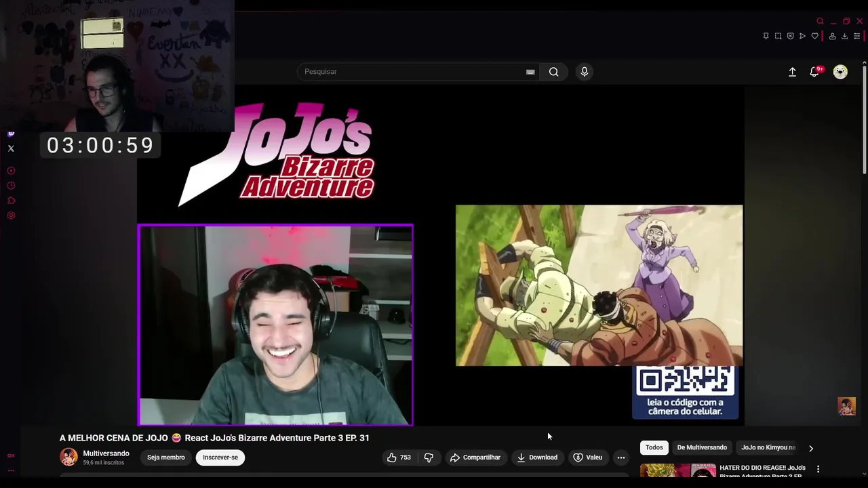Click the pin icon in the browser toolbar
This screenshot has width=868, height=488.
(x=766, y=36)
